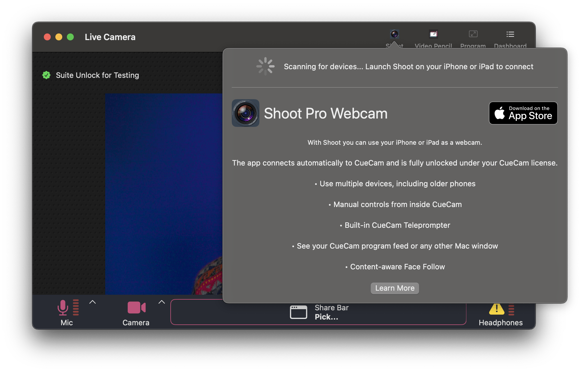The width and height of the screenshot is (588, 372).
Task: Click the See your CueCam program feed bullet
Action: pos(395,246)
